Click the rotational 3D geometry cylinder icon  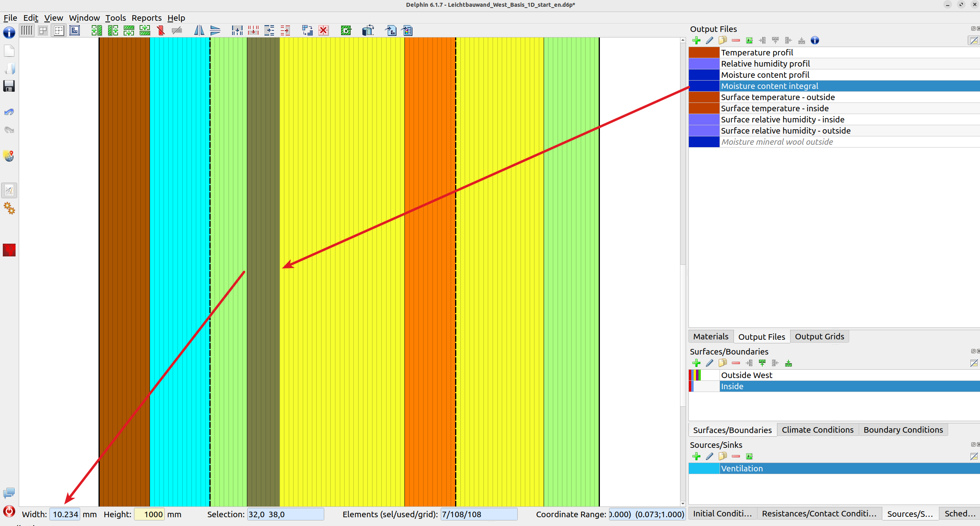click(368, 30)
